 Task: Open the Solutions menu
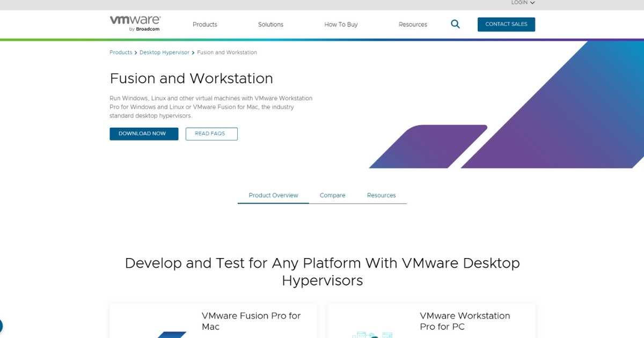point(270,25)
